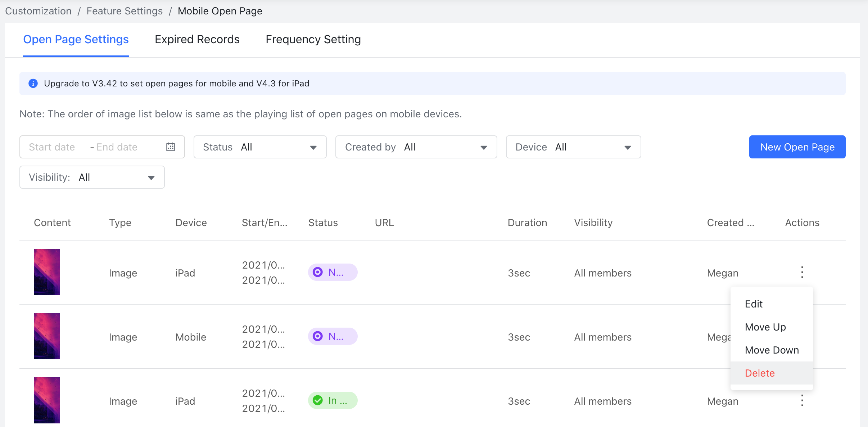868x427 pixels.
Task: Select Delete from the open actions menu
Action: coord(759,373)
